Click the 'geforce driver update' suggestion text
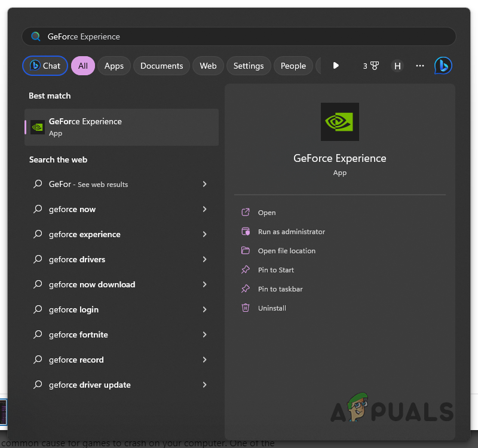Screen dimensions: 478x448 [x=90, y=385]
